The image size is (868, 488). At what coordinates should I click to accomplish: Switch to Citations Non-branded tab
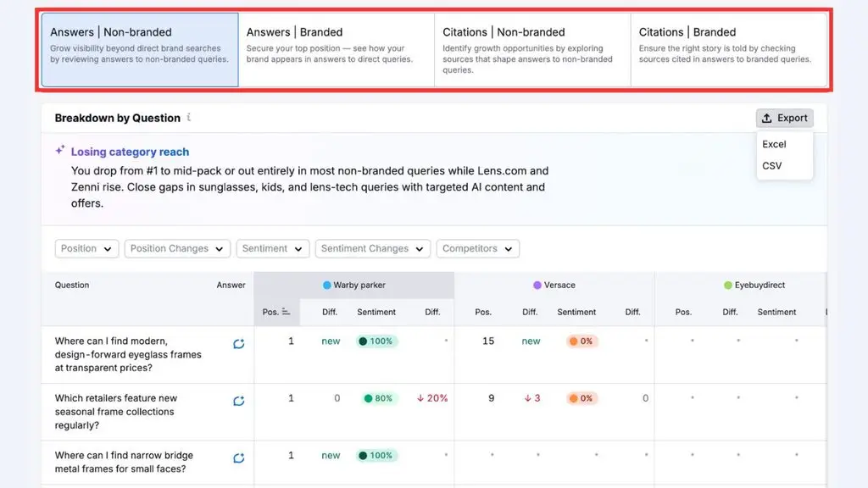(x=532, y=50)
